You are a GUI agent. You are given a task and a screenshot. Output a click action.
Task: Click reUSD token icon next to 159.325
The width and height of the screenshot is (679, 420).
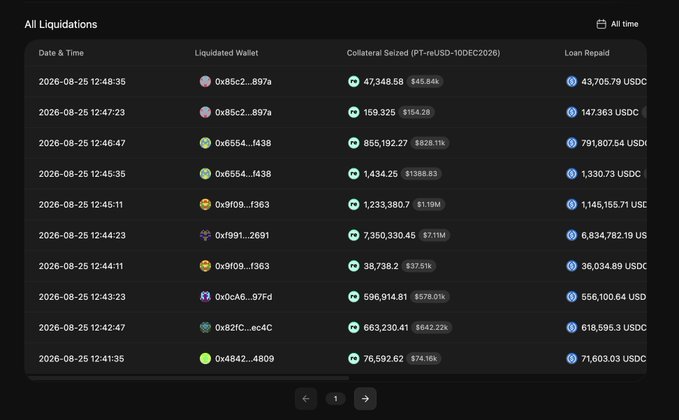click(x=354, y=112)
